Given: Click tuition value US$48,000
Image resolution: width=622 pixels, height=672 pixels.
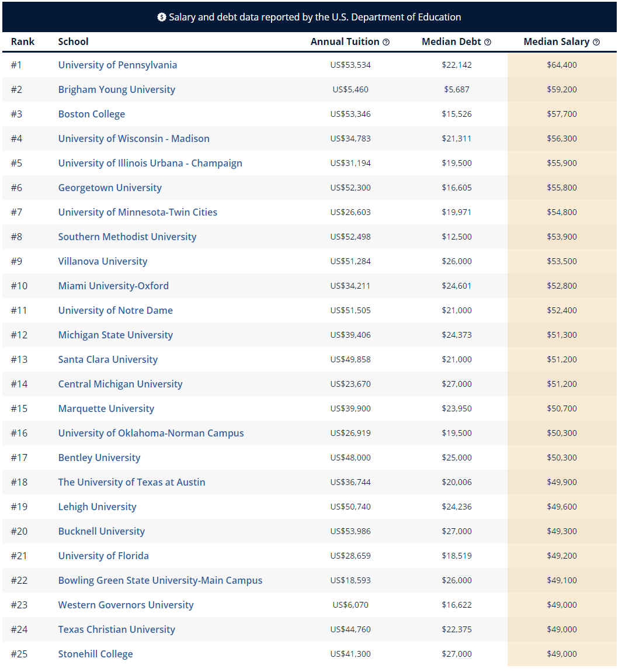Looking at the screenshot, I should tap(350, 458).
